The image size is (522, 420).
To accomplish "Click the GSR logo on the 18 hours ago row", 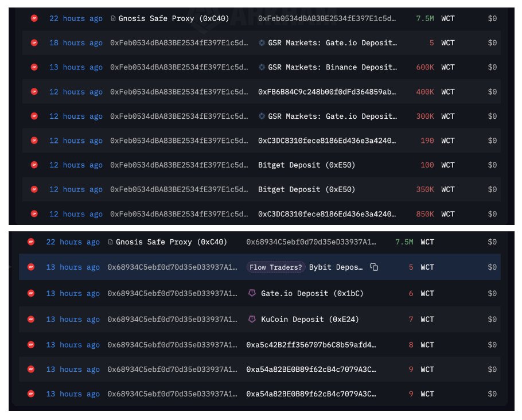I will 262,42.
